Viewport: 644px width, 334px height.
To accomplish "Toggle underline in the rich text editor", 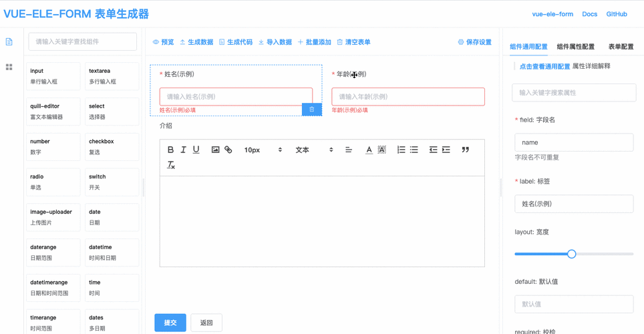I will [x=196, y=150].
